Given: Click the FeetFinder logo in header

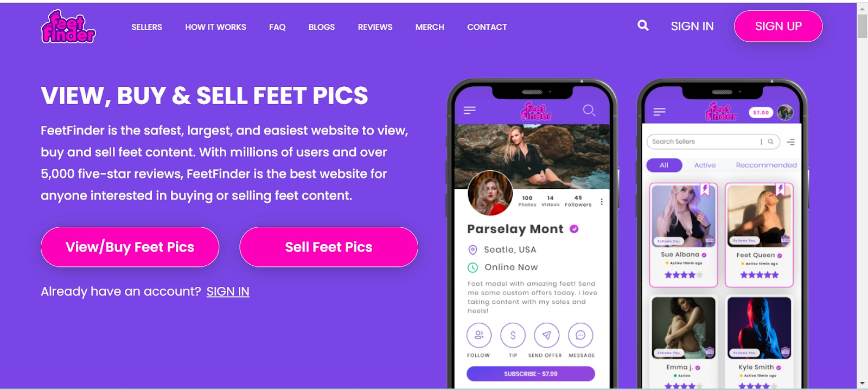Looking at the screenshot, I should (68, 27).
